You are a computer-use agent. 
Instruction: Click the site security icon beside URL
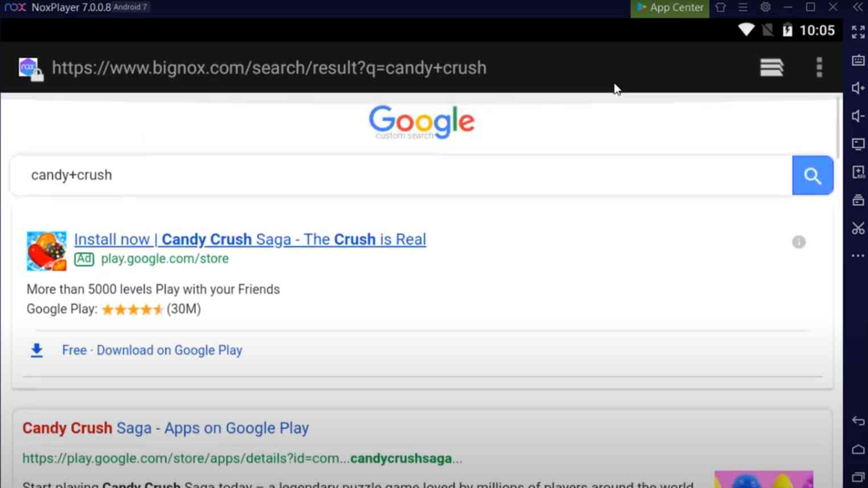tap(30, 69)
